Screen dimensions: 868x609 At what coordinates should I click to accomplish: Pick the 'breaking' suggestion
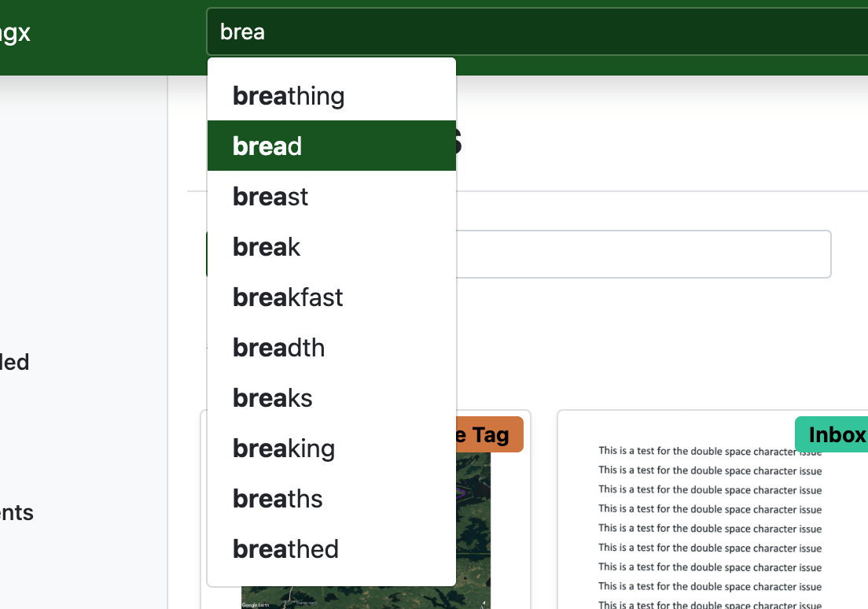pos(330,448)
